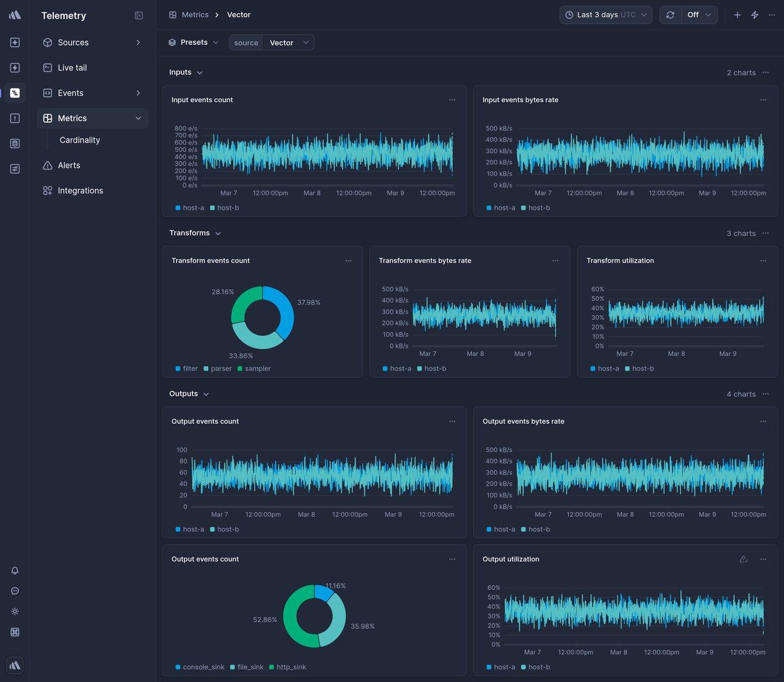Click the refresh icon beside the time range
The width and height of the screenshot is (784, 682).
click(670, 15)
